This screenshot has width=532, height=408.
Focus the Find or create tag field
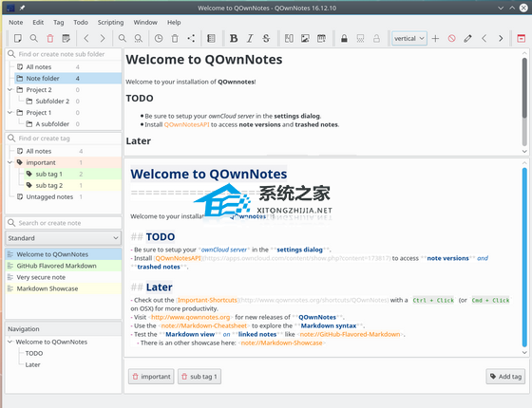point(64,139)
